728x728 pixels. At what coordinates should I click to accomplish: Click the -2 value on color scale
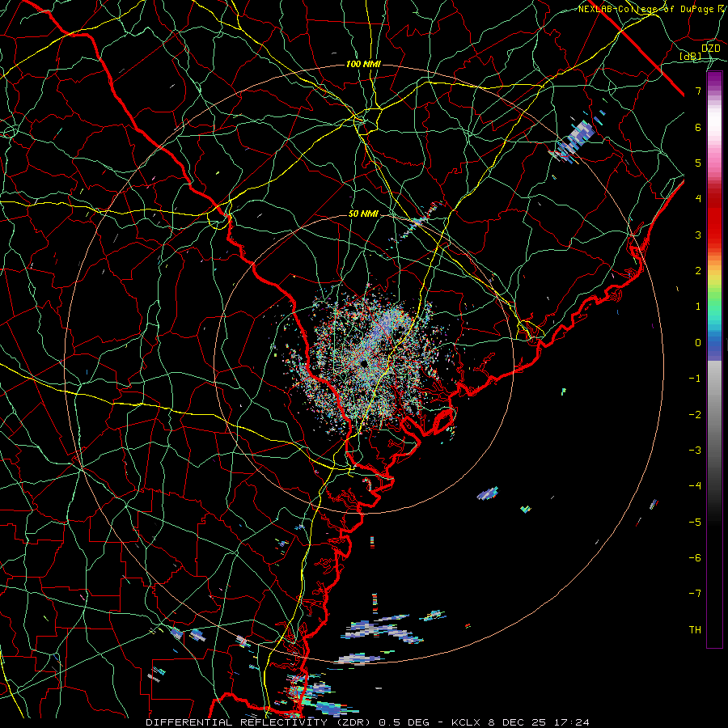click(x=695, y=415)
